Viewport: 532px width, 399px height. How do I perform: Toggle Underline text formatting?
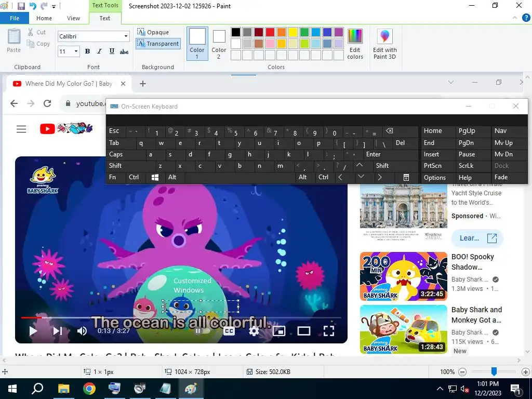[112, 51]
